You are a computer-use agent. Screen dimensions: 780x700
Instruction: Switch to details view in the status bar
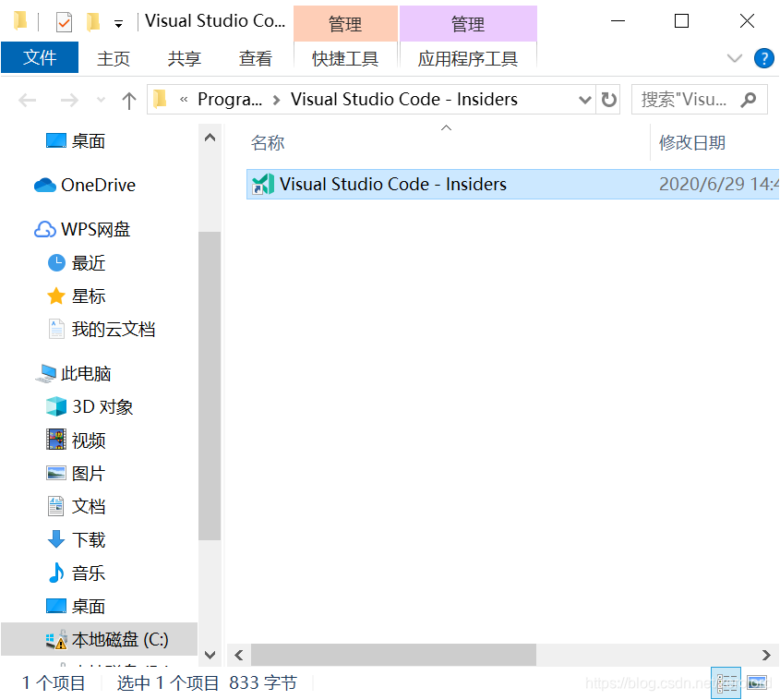(x=726, y=682)
